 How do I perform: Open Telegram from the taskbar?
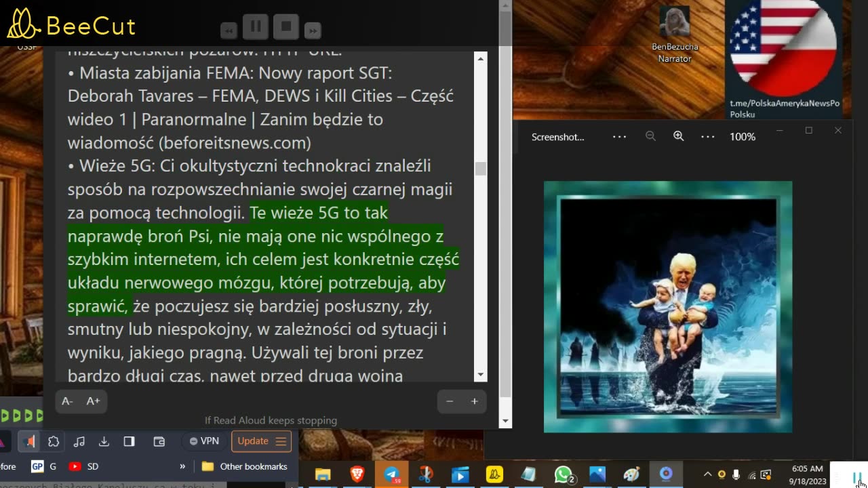coord(392,474)
